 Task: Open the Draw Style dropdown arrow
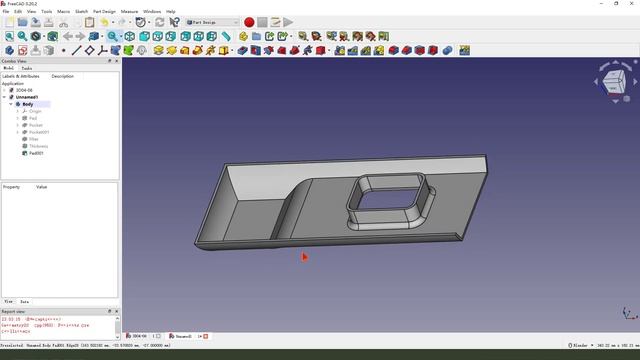[44, 36]
